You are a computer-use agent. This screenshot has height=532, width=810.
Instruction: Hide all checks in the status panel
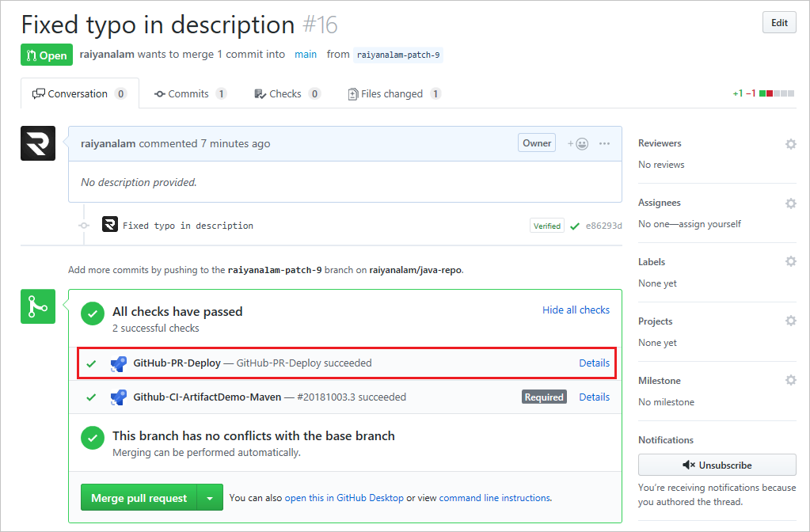click(x=576, y=310)
